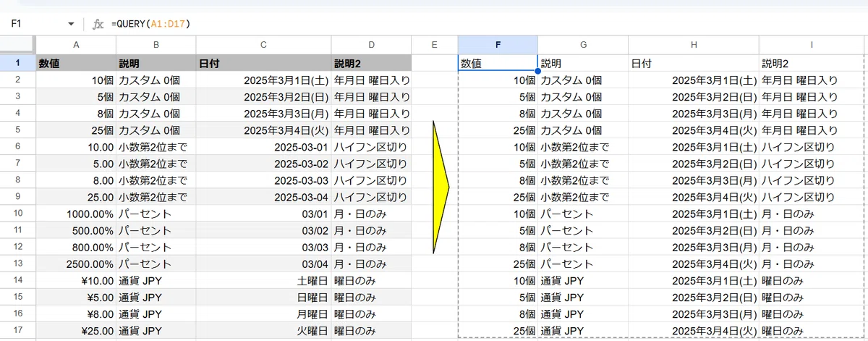The height and width of the screenshot is (341, 868).
Task: Click cell F13 '25個' in query output
Action: [498, 264]
